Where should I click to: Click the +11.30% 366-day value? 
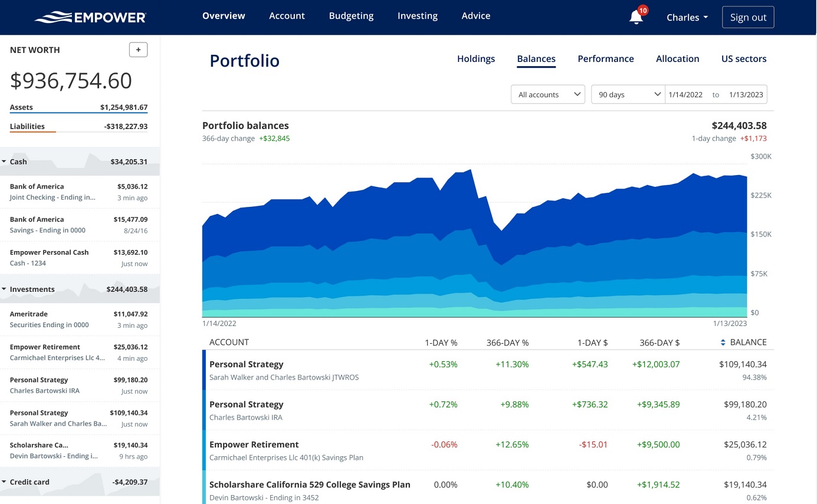(512, 365)
